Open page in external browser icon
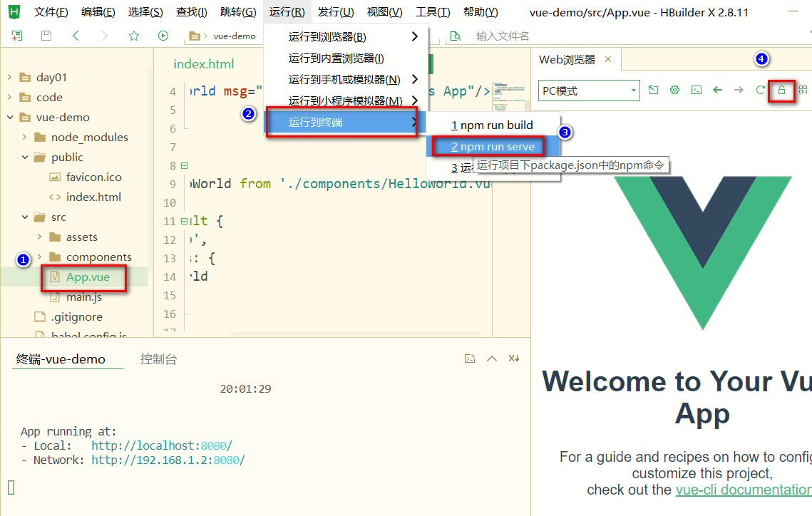The image size is (812, 516). [x=654, y=90]
